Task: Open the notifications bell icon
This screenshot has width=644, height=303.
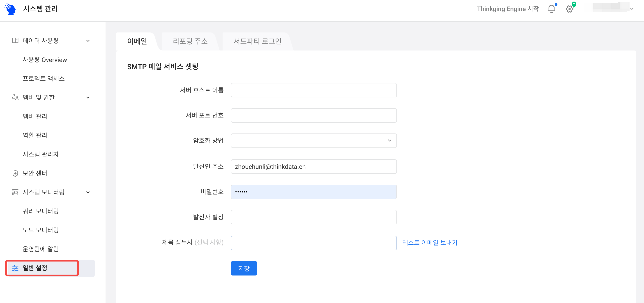Action: click(x=551, y=9)
